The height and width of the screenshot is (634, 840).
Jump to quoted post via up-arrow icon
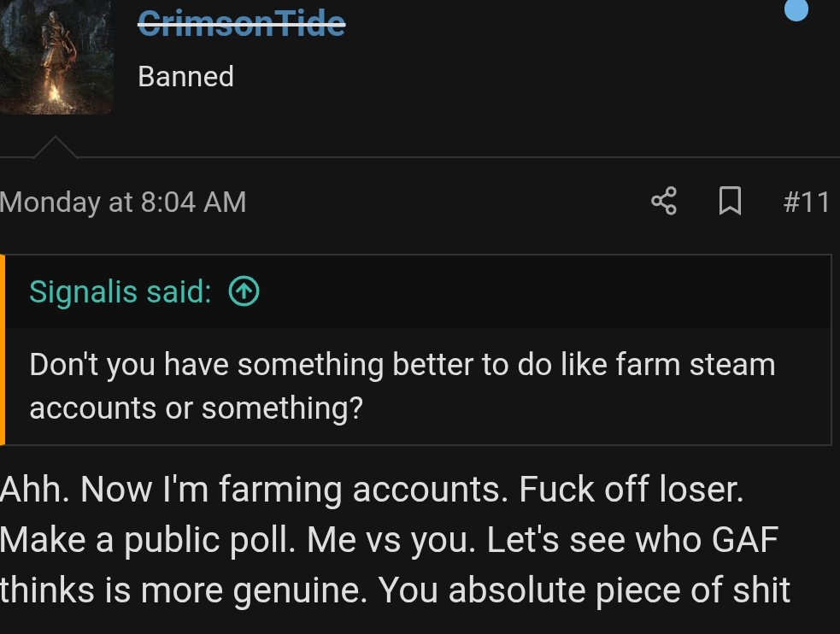tap(244, 292)
